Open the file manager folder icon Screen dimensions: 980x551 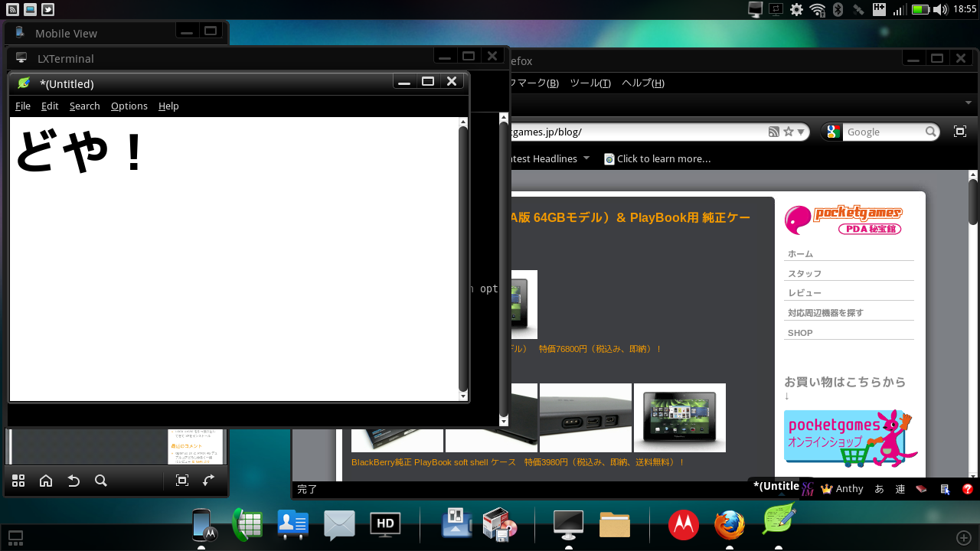(x=614, y=525)
